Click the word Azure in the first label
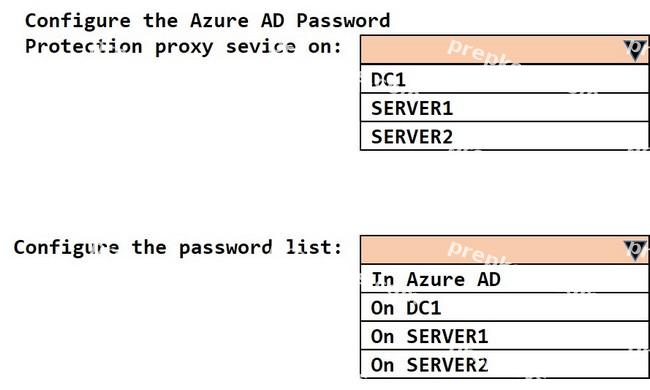This screenshot has width=650, height=390. coord(219,21)
